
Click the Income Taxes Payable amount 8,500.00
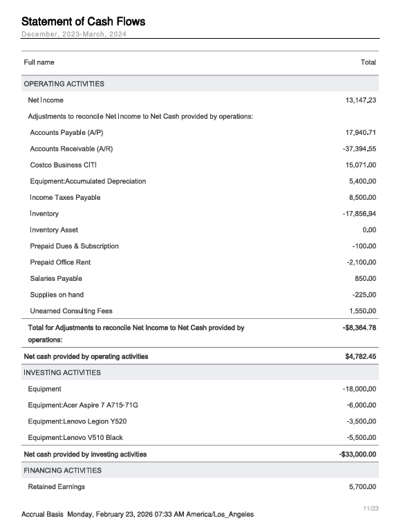coord(363,197)
